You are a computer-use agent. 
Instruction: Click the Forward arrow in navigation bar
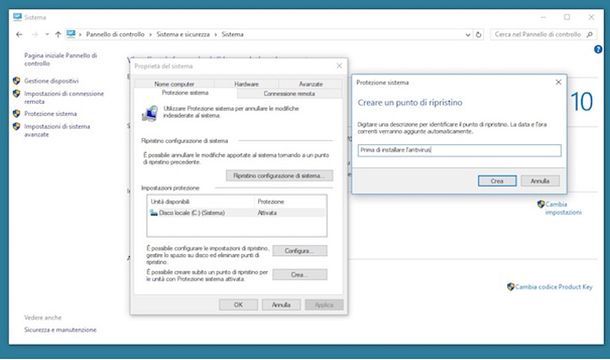tap(35, 35)
